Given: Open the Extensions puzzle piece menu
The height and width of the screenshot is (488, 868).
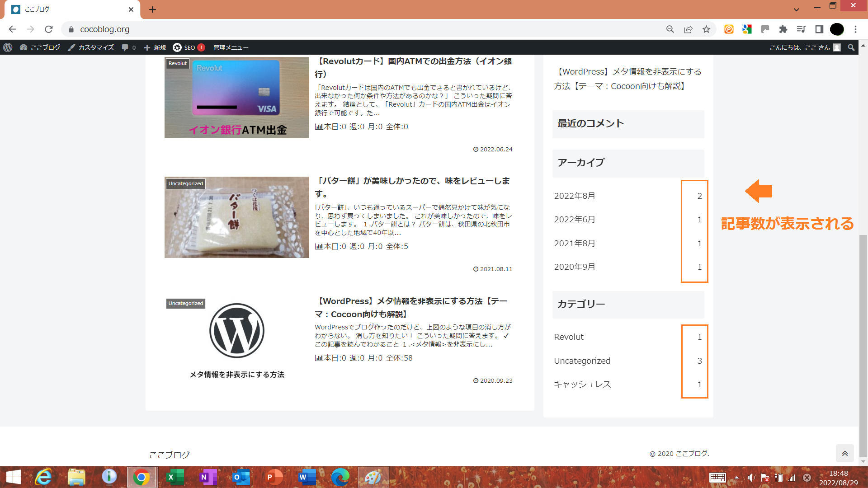Looking at the screenshot, I should click(x=783, y=29).
